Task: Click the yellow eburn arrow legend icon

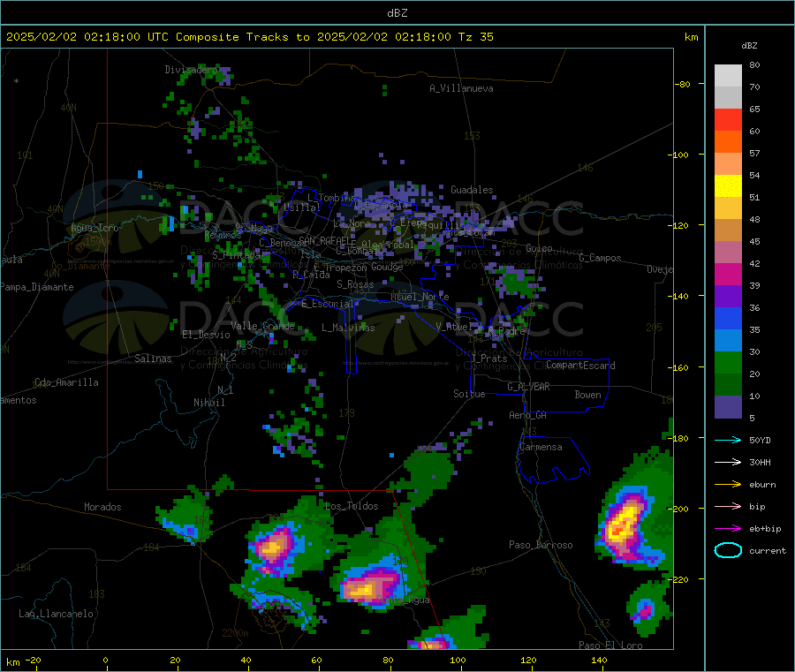Action: (728, 485)
